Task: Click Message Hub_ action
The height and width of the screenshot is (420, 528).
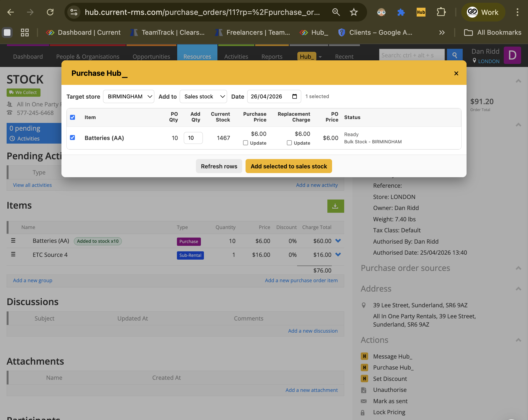Action: coord(392,356)
